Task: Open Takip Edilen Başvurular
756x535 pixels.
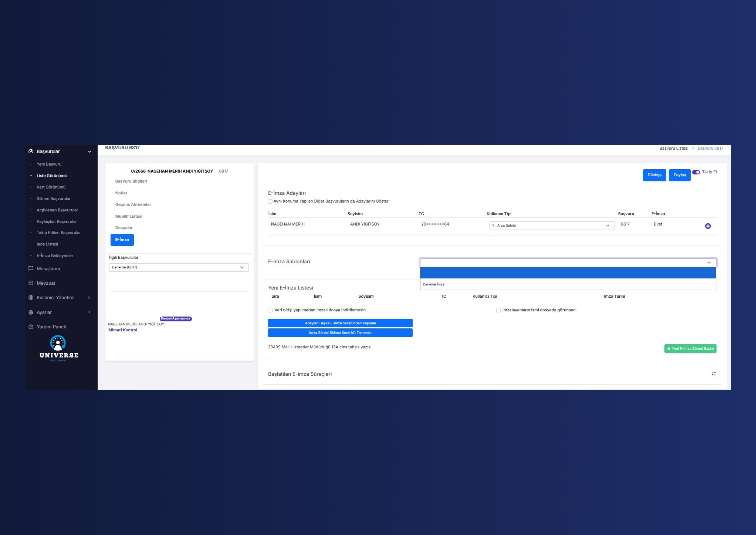Action: [x=59, y=233]
